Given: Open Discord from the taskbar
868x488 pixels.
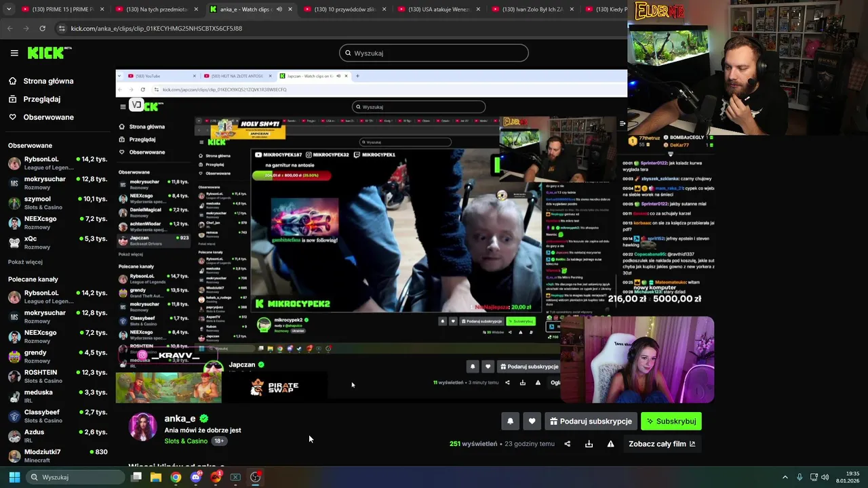Looking at the screenshot, I should pos(196,477).
